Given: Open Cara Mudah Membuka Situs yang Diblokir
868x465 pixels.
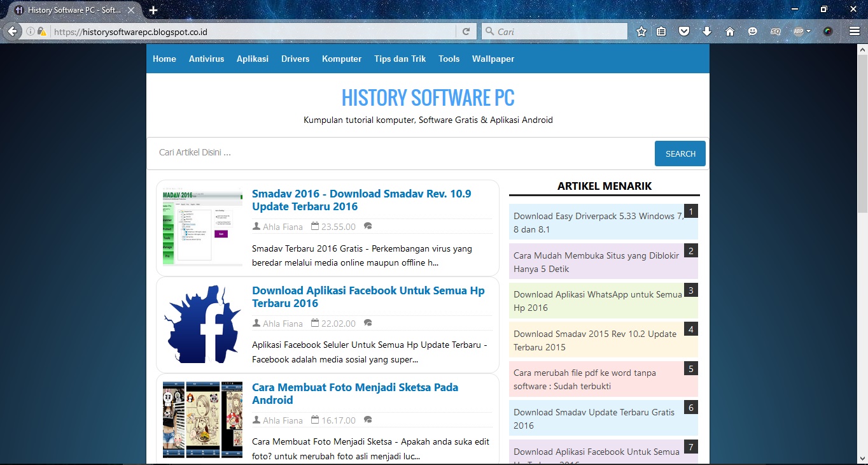Looking at the screenshot, I should (596, 262).
